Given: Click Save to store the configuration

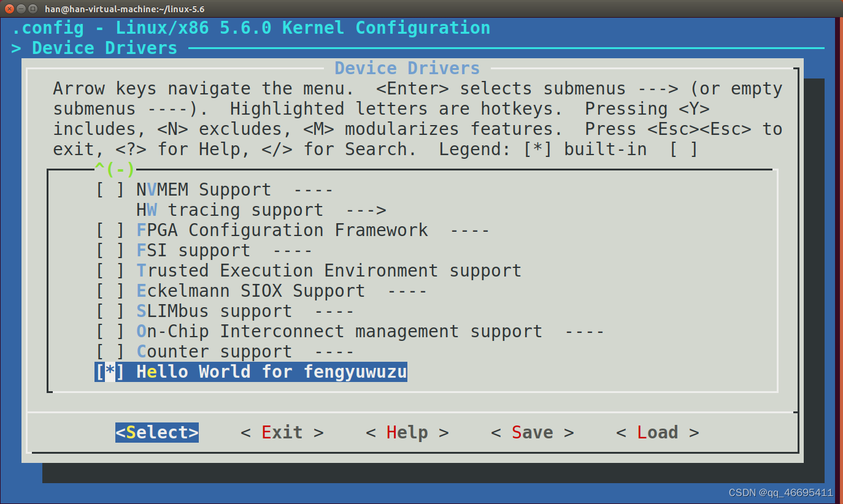Looking at the screenshot, I should (531, 432).
